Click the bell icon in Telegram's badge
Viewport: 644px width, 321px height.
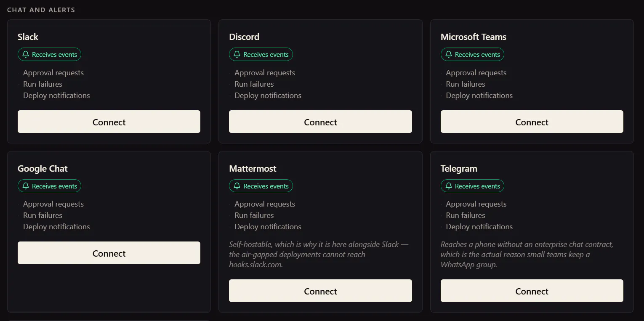[449, 186]
